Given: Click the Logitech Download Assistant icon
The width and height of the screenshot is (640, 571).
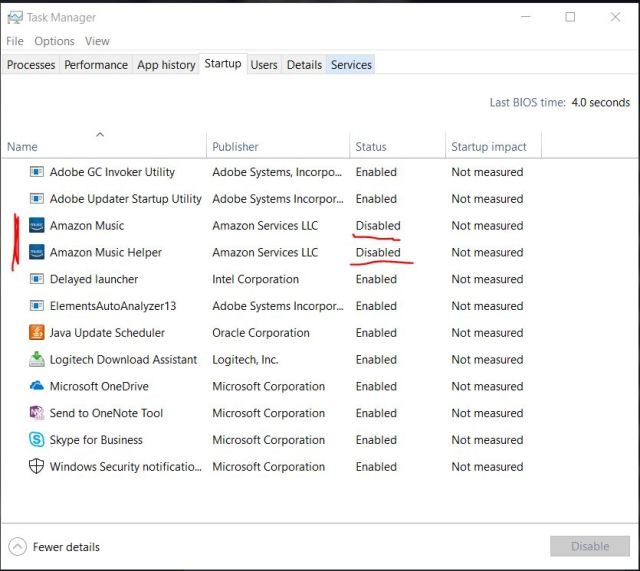Looking at the screenshot, I should tap(37, 360).
